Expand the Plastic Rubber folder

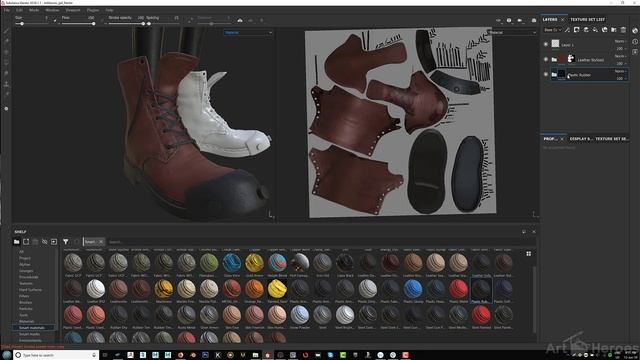point(554,75)
